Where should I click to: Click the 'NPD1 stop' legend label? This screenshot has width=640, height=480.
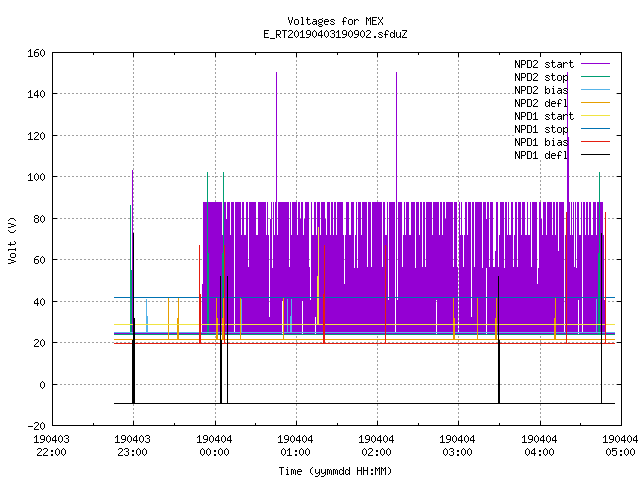pyautogui.click(x=541, y=129)
